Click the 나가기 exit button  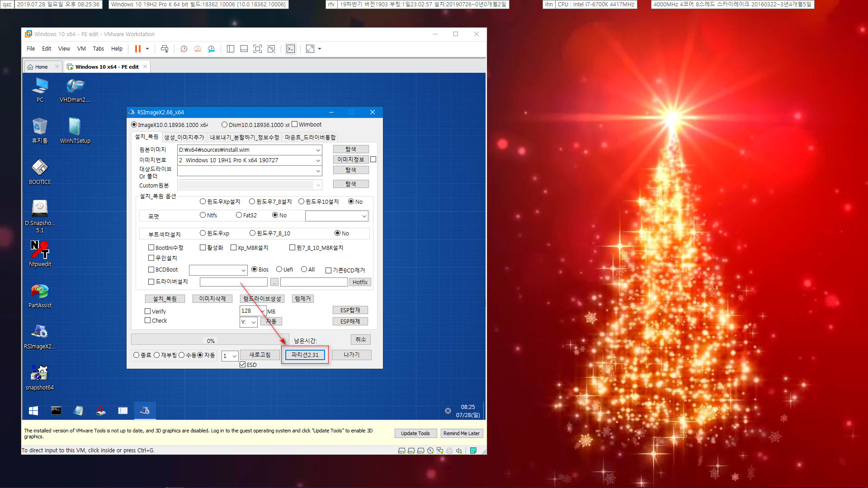coord(352,355)
